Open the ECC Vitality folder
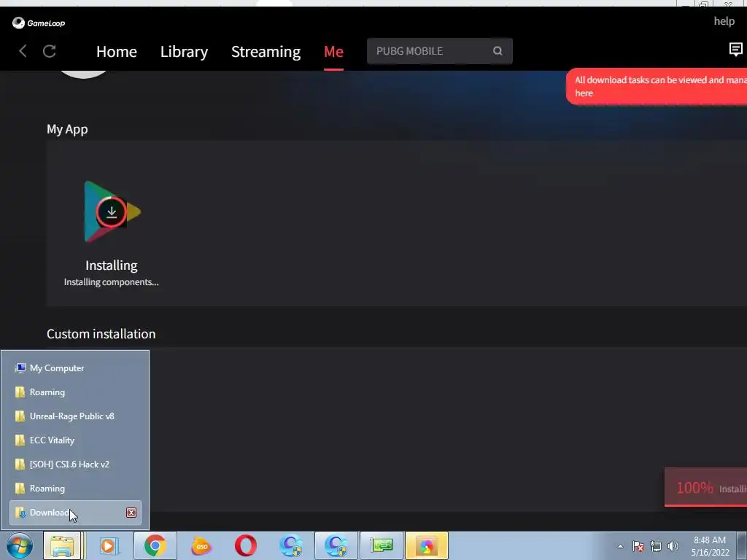This screenshot has height=560, width=747. pyautogui.click(x=75, y=440)
